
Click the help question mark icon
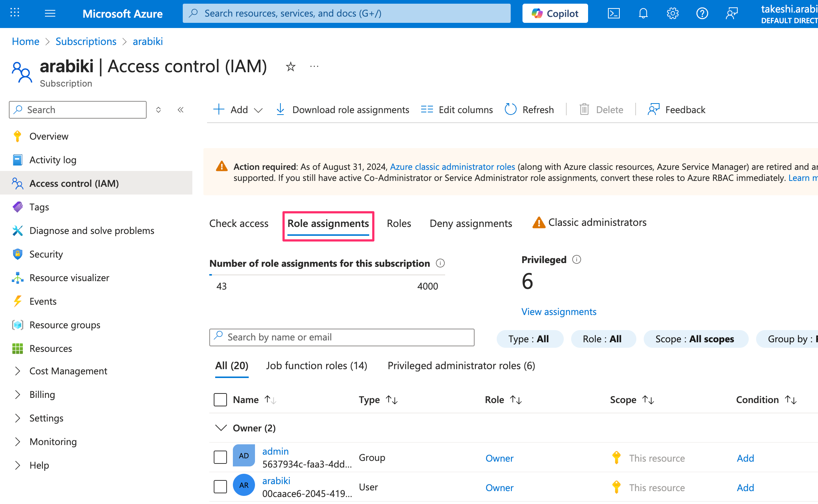[x=702, y=14]
